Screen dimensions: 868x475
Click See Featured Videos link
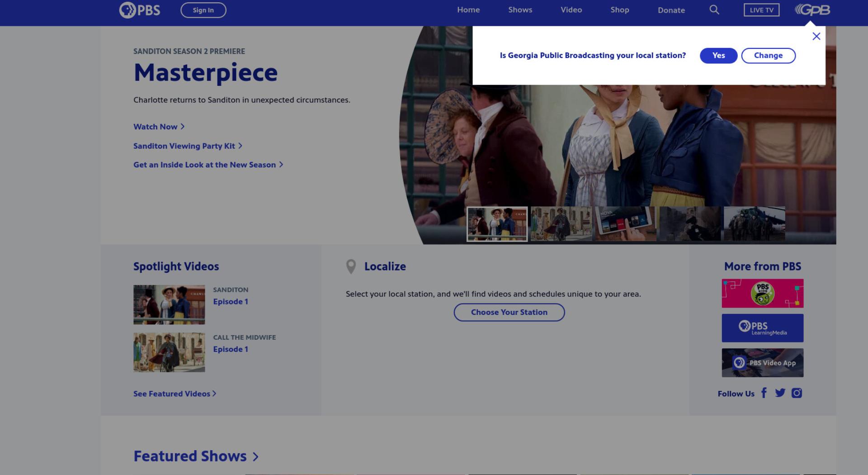point(175,394)
